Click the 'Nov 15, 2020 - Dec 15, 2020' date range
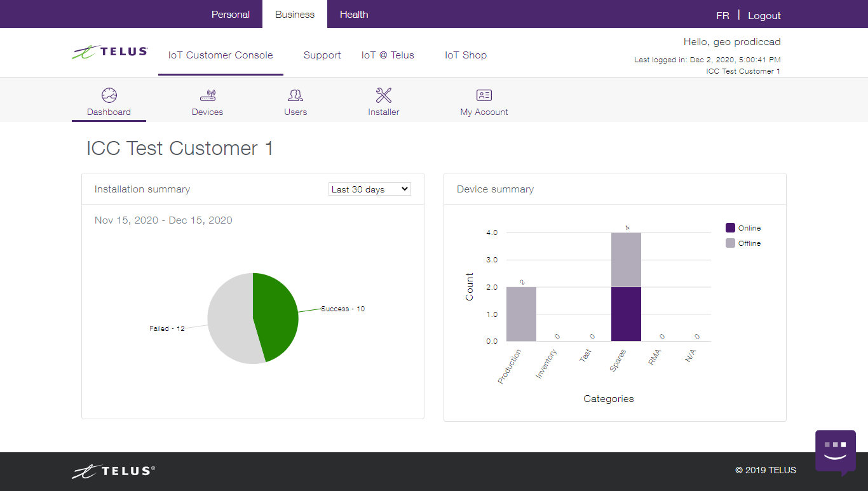Screen dimensions: 868x491 tap(163, 220)
